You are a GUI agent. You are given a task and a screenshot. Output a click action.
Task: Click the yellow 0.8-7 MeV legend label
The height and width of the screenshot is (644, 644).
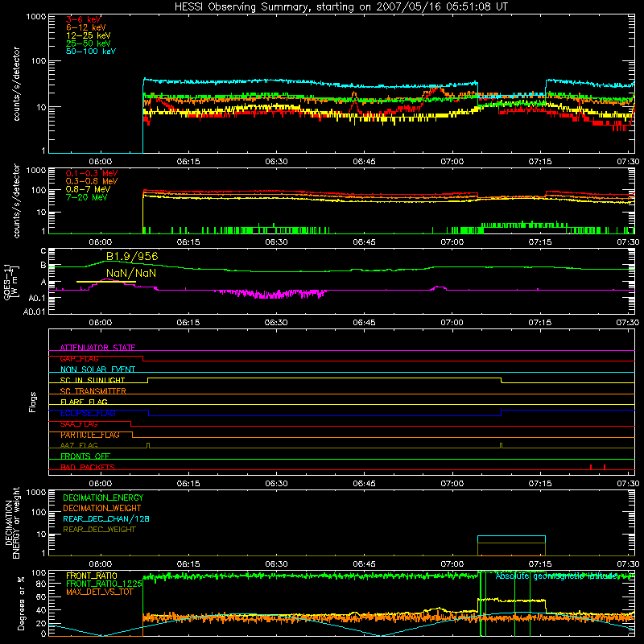click(x=88, y=189)
